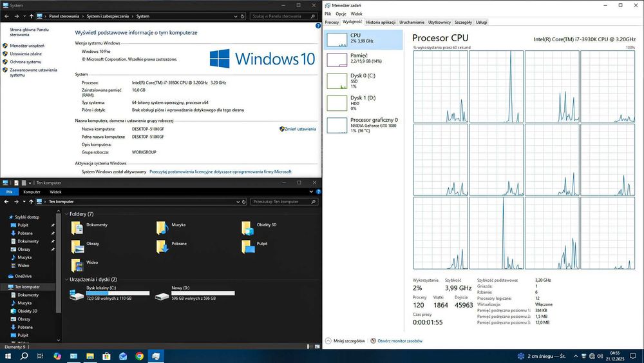Select Szybki dostęp in navigation tree

pyautogui.click(x=26, y=217)
